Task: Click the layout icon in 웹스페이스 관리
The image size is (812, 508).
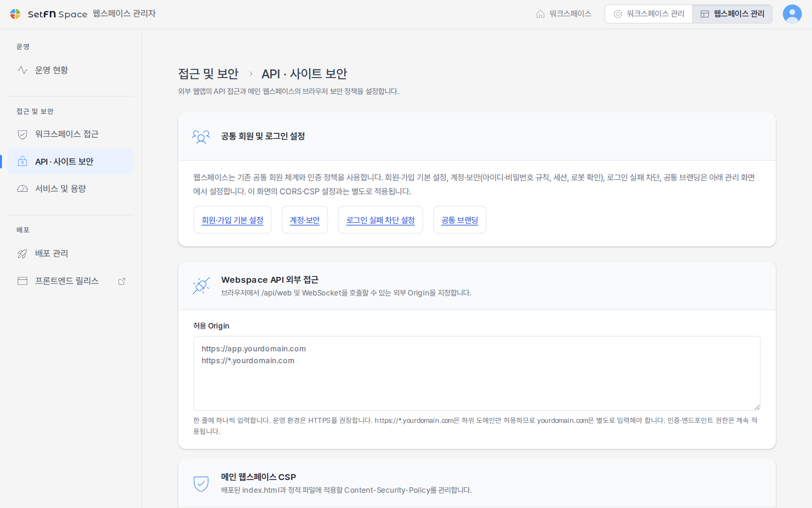Action: click(x=705, y=14)
